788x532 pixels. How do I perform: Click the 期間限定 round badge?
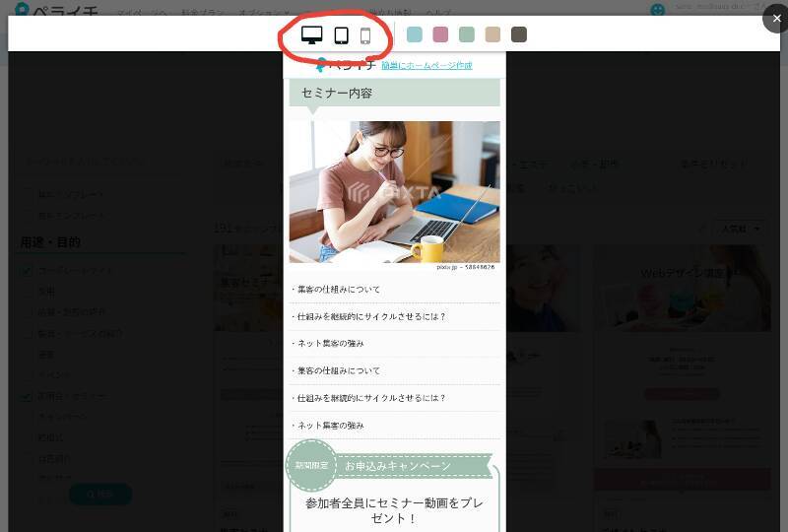pos(311,465)
